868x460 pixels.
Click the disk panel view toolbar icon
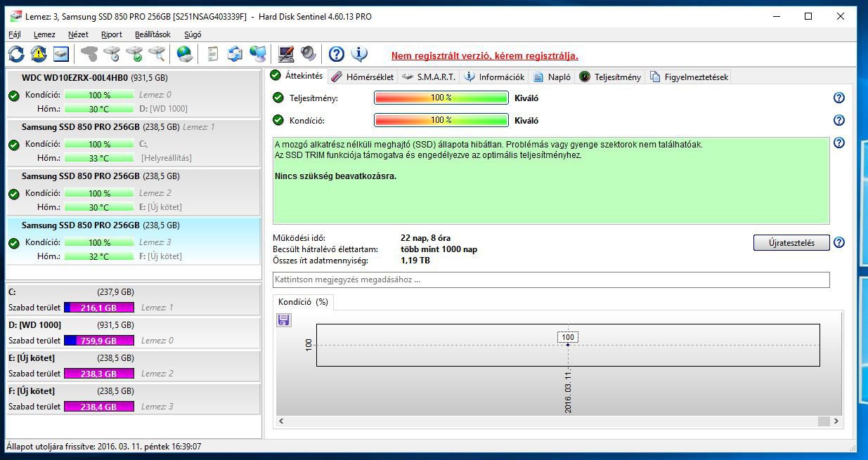(60, 53)
